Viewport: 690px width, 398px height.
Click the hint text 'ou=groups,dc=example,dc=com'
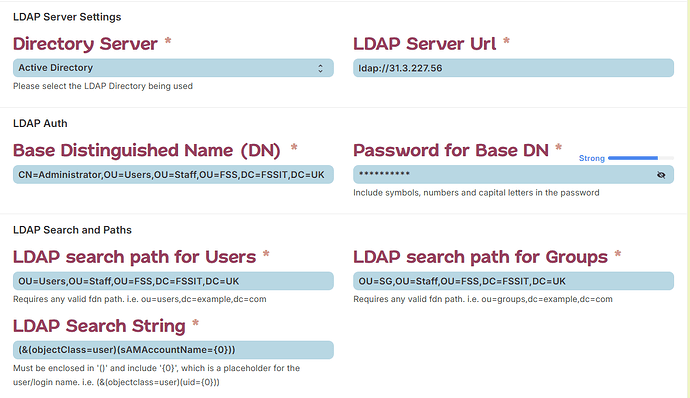click(547, 299)
